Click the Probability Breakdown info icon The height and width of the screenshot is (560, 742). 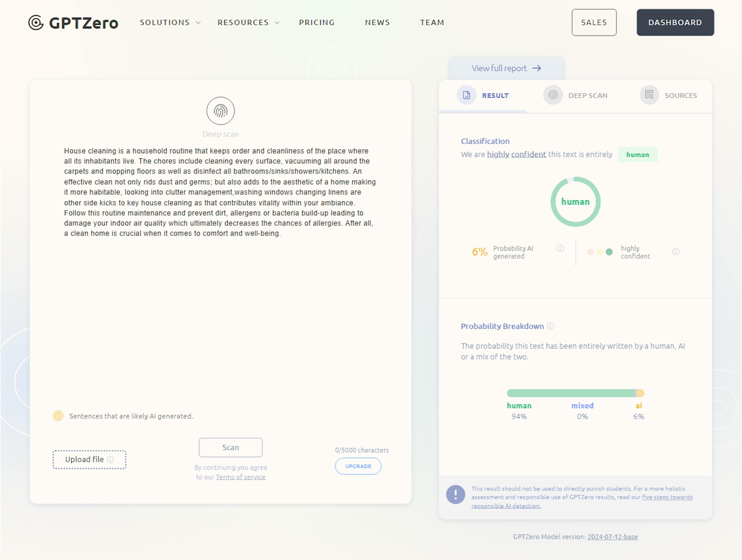tap(551, 326)
